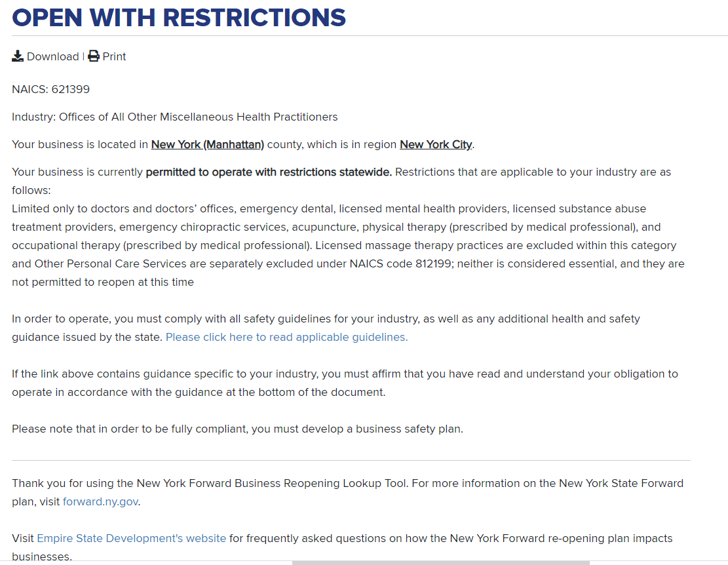Viewport: 728px width, 565px height.
Task: Select the underlined New York (Manhattan) county
Action: click(x=208, y=144)
